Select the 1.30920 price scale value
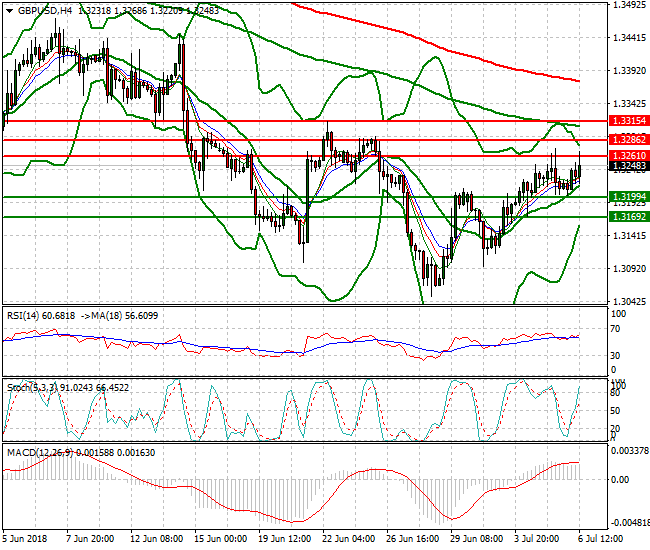The image size is (650, 550). 629,269
